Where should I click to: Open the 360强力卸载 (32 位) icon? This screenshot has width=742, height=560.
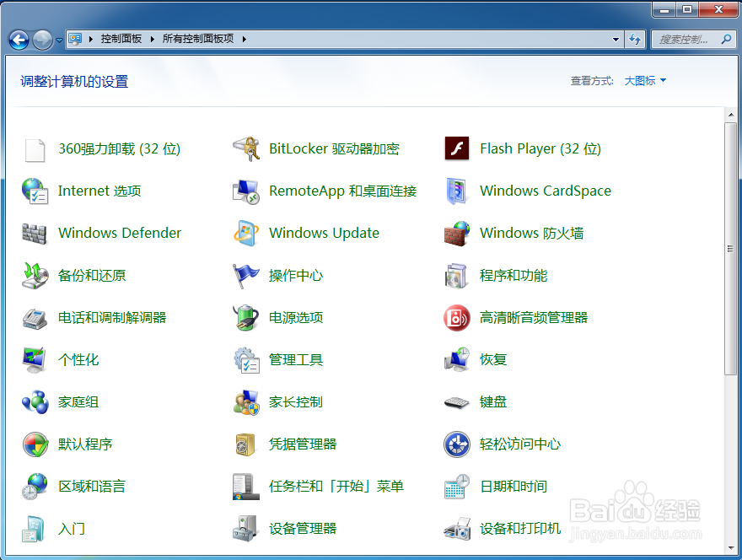point(35,149)
